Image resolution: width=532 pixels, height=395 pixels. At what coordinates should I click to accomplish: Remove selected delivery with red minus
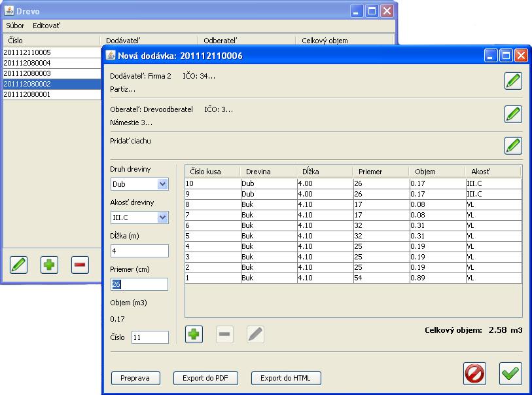80,265
